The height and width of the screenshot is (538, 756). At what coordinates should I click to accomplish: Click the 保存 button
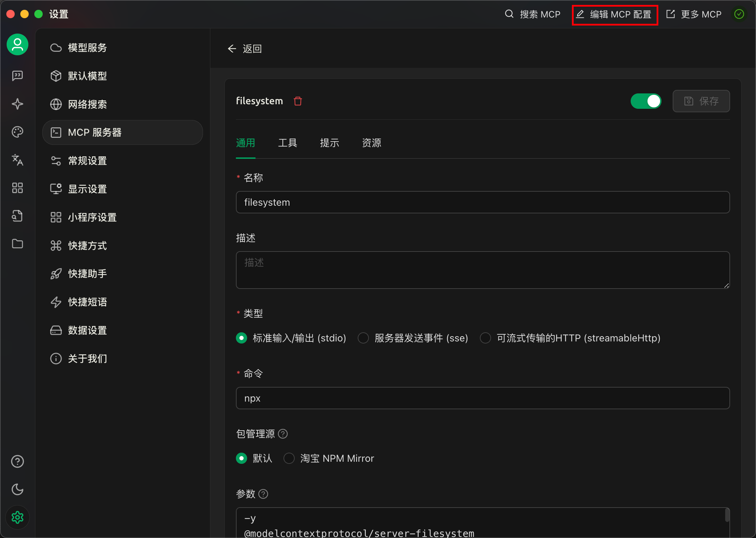[x=701, y=101]
